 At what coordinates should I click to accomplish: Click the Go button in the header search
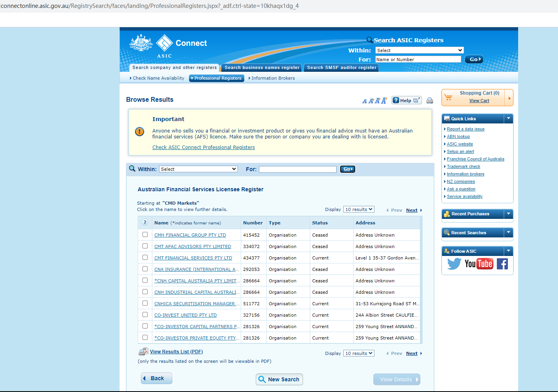(474, 59)
